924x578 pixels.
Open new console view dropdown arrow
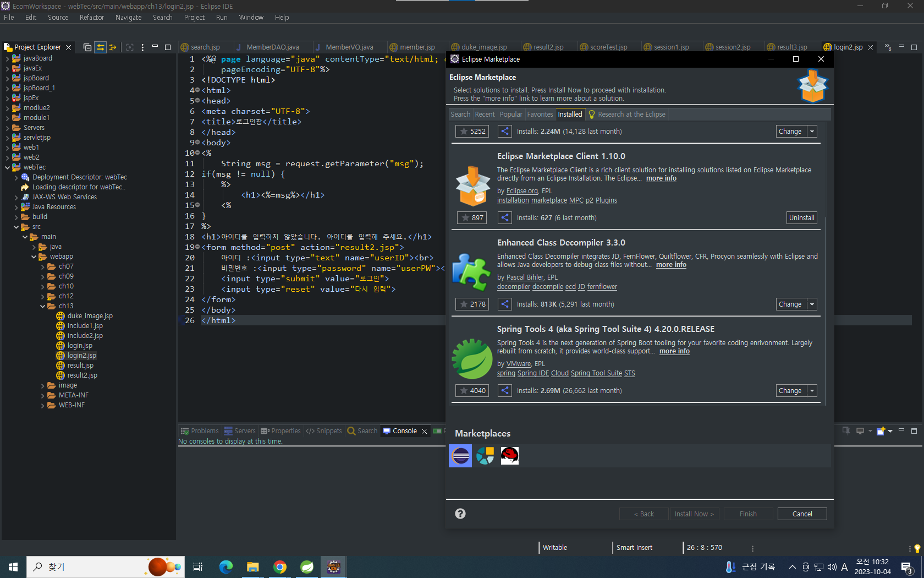[x=890, y=431]
